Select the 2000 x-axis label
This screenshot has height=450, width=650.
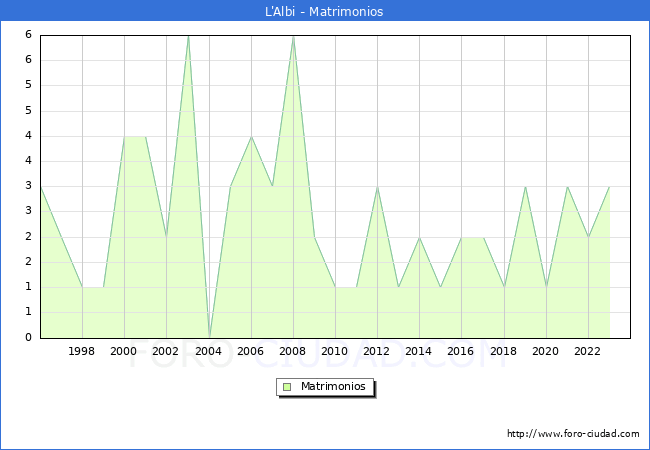124,351
